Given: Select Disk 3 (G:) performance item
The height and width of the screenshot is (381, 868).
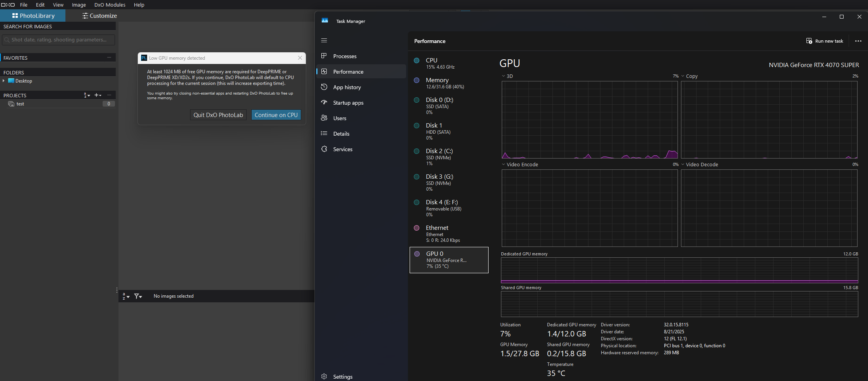Looking at the screenshot, I should pyautogui.click(x=449, y=183).
